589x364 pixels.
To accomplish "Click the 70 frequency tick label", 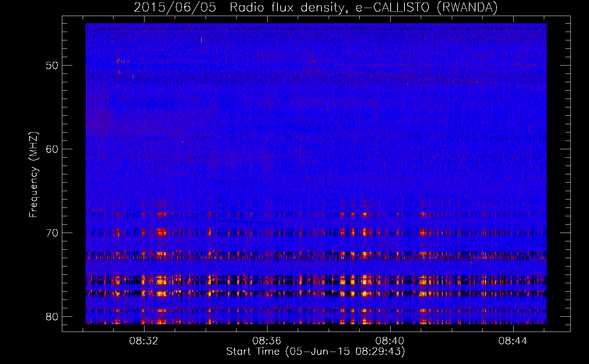I will (52, 233).
